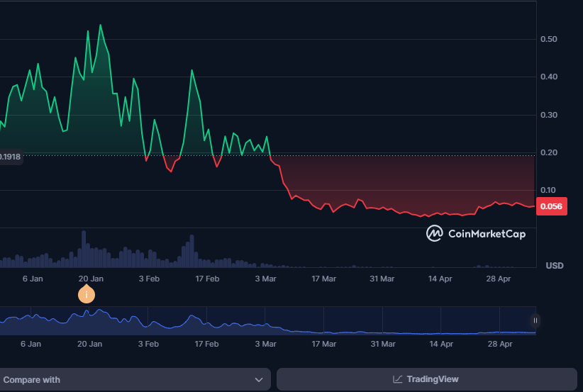Grab the range selector handle at right edge
Image resolution: width=583 pixels, height=392 pixels.
point(535,320)
